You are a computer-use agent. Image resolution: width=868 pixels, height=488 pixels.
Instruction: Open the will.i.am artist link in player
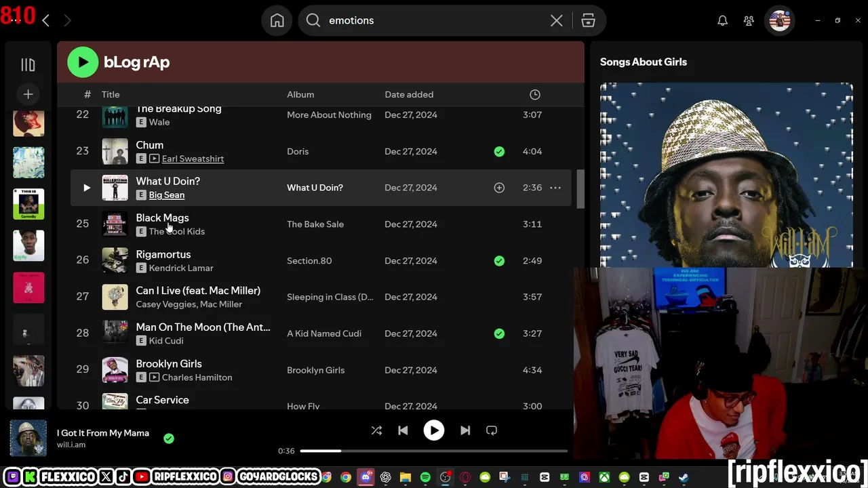pyautogui.click(x=71, y=445)
